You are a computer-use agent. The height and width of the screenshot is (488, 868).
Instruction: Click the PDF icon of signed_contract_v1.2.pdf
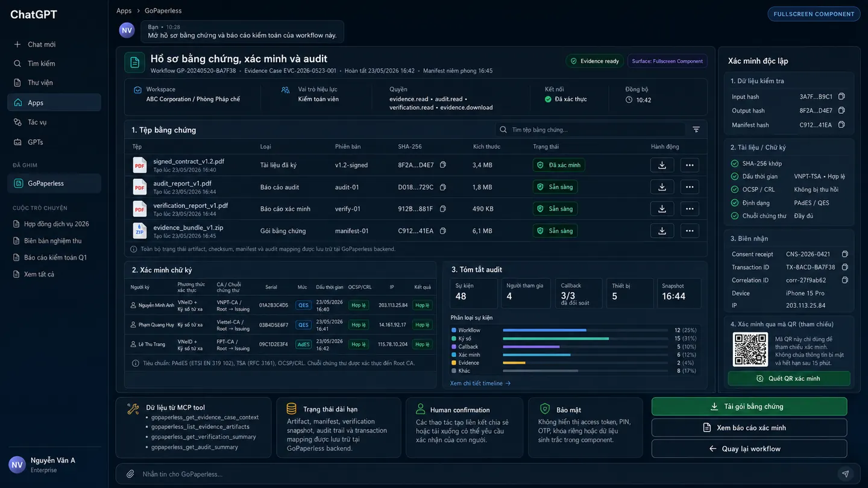140,165
